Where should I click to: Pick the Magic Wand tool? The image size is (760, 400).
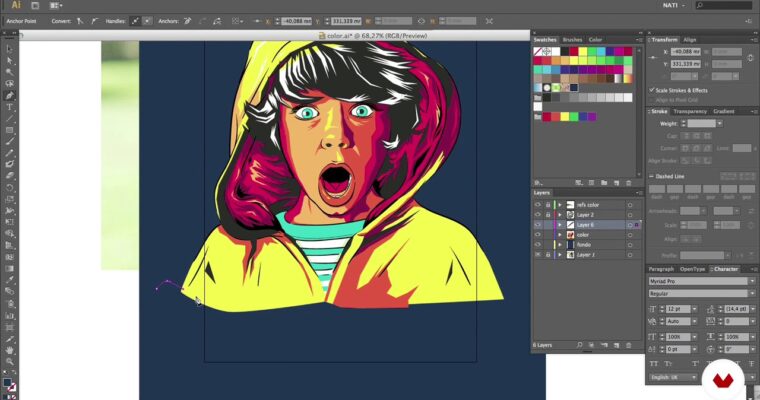tap(10, 72)
